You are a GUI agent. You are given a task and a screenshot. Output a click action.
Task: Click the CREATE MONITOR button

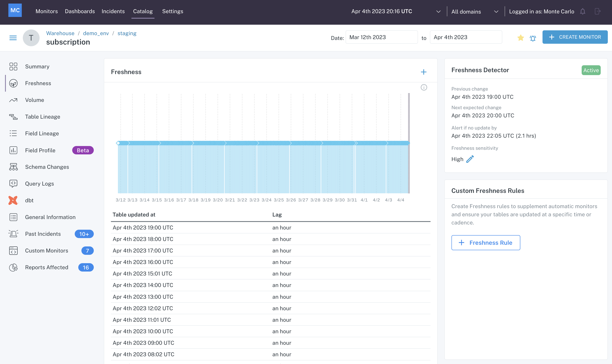pyautogui.click(x=575, y=37)
